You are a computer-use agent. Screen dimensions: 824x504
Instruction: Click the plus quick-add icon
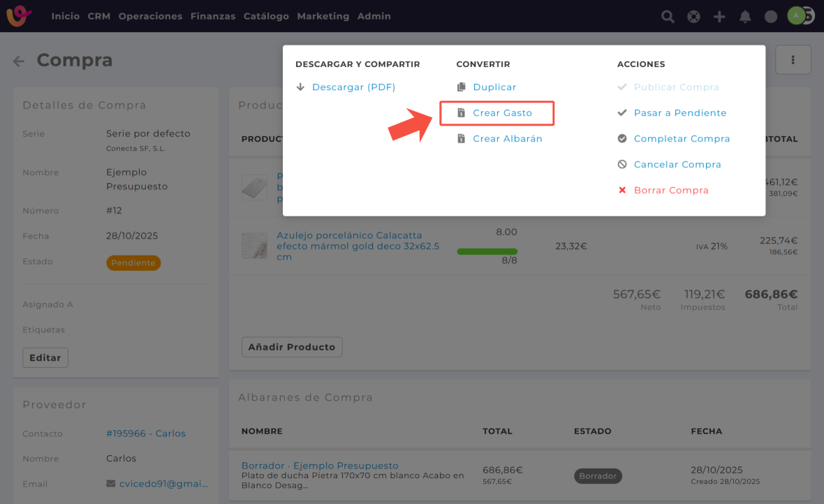pyautogui.click(x=719, y=16)
